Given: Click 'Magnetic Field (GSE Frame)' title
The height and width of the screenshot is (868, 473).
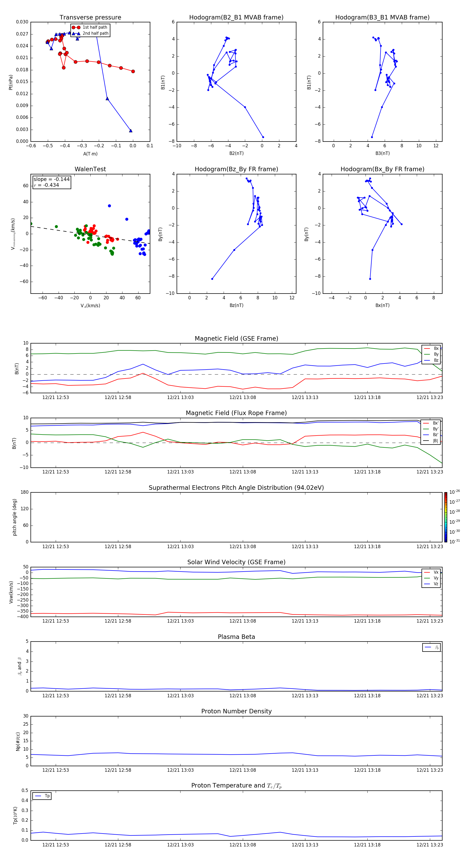Looking at the screenshot, I should click(x=236, y=339).
